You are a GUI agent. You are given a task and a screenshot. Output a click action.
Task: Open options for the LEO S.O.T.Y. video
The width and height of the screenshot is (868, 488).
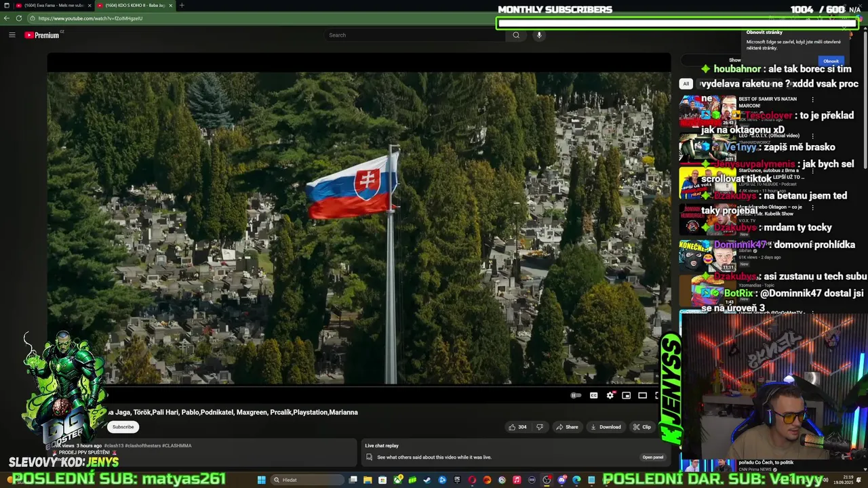coord(812,136)
